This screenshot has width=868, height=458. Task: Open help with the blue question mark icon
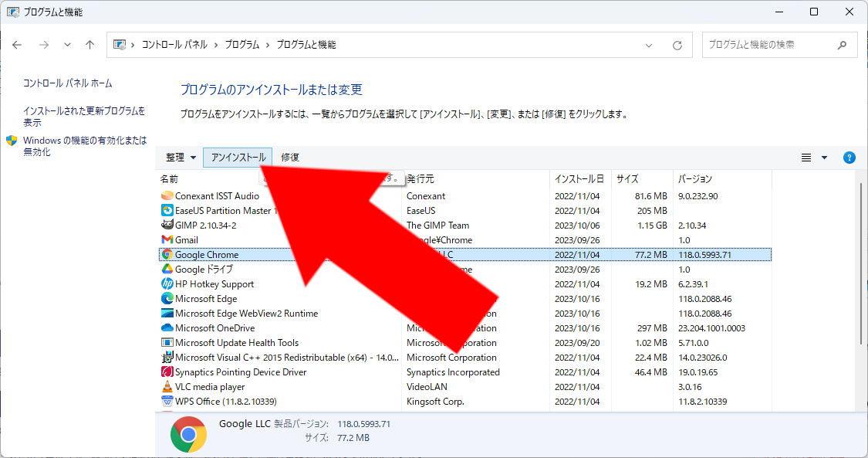pyautogui.click(x=849, y=158)
